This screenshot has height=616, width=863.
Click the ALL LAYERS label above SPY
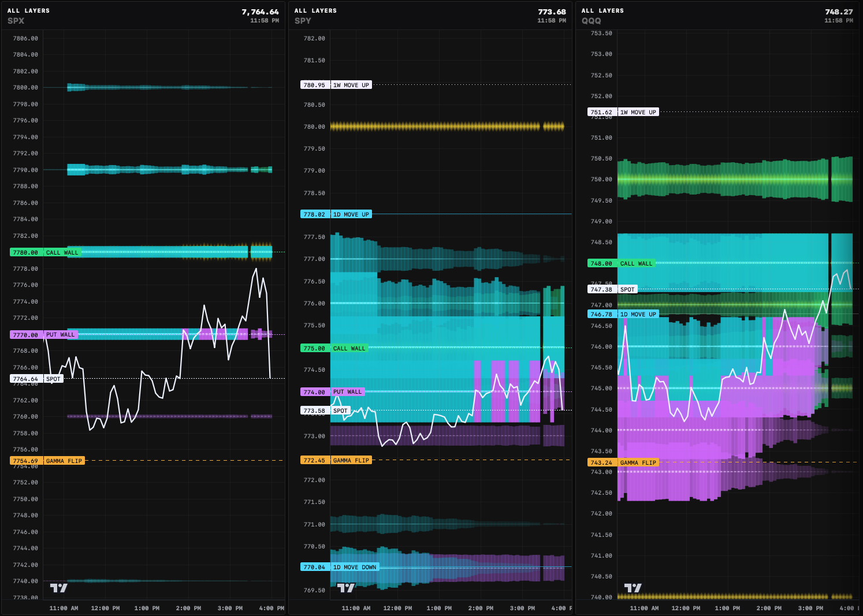315,10
